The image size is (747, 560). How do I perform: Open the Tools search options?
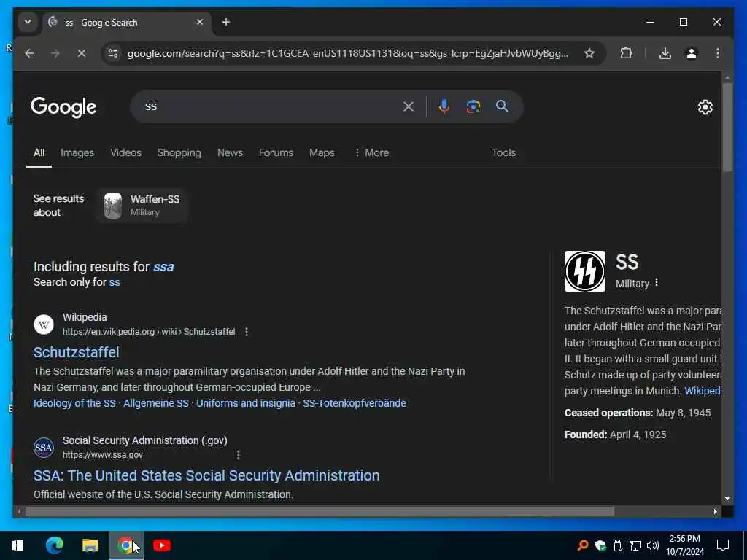[503, 153]
